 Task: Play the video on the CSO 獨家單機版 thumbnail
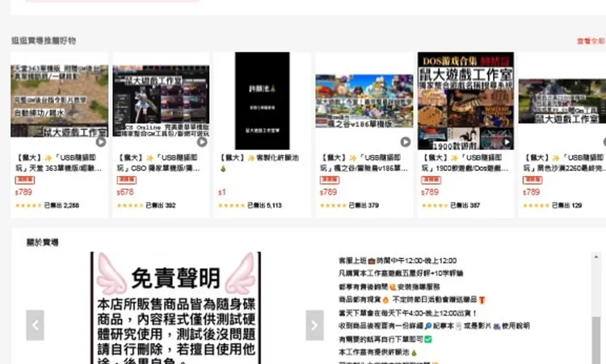click(202, 142)
